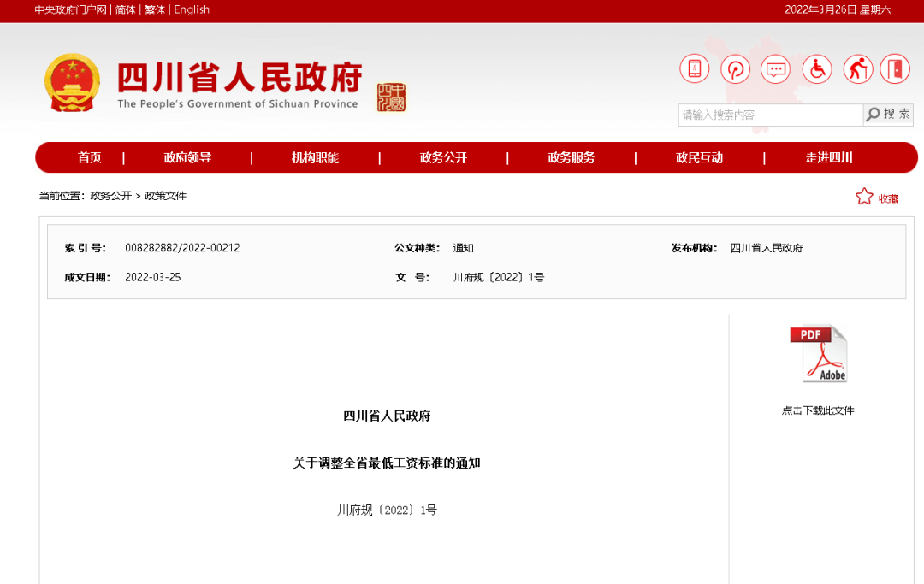Open the message bubble feedback icon
Viewport: 924px width, 584px height.
(x=776, y=68)
